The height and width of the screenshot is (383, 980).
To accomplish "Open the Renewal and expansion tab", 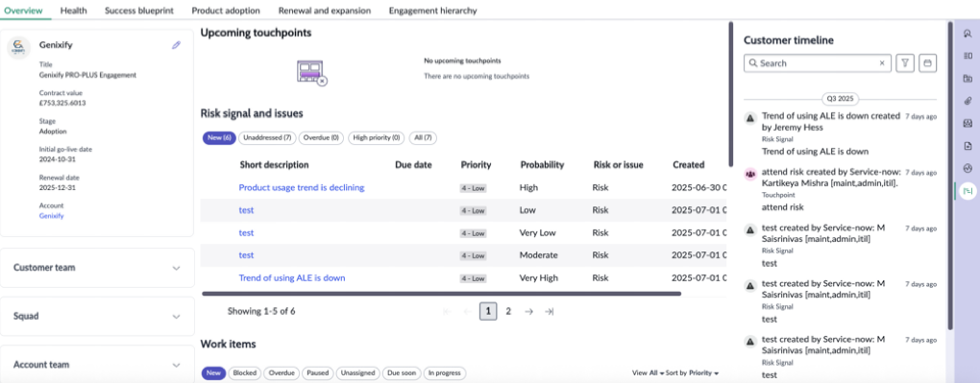I will click(x=325, y=11).
